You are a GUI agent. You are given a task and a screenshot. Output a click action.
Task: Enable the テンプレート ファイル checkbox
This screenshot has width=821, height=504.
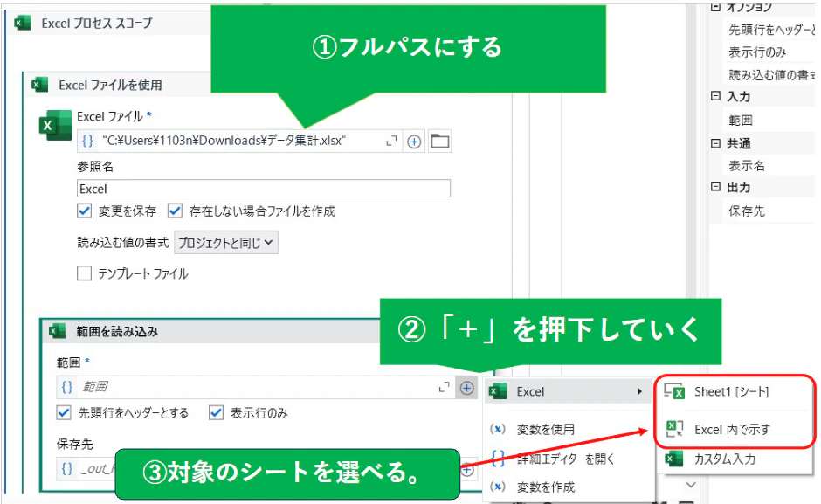pos(85,273)
